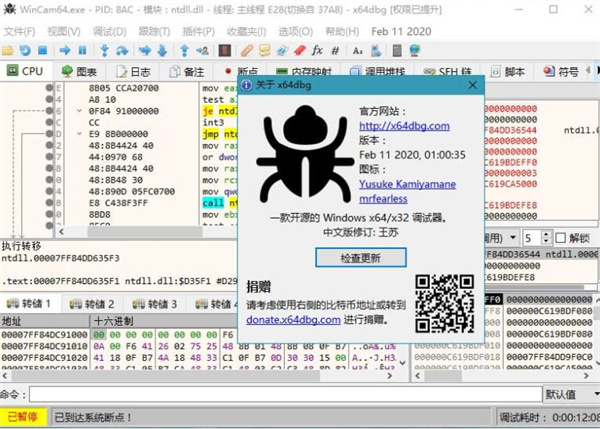Click the argument count stepper arrows
Screen dimensions: 600x429
click(x=546, y=238)
